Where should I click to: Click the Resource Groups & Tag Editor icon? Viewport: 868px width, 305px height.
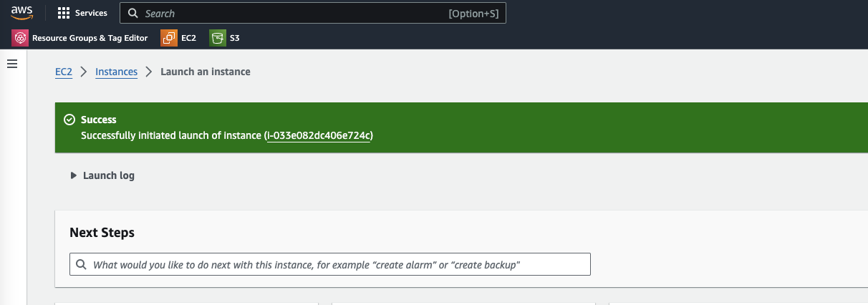(x=20, y=38)
